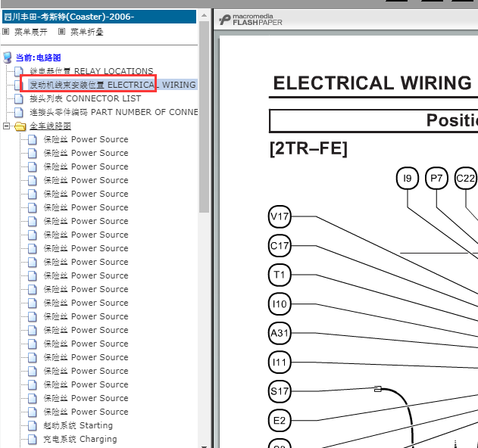The height and width of the screenshot is (448, 478).
Task: Click the T1 connector bubble
Action: 280,275
